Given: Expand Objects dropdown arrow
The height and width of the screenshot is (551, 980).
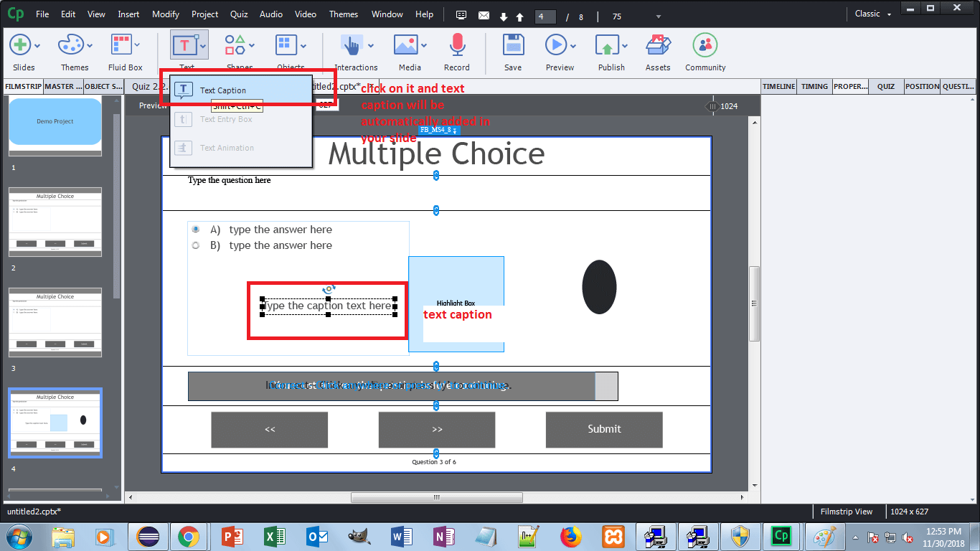Looking at the screenshot, I should click(303, 46).
